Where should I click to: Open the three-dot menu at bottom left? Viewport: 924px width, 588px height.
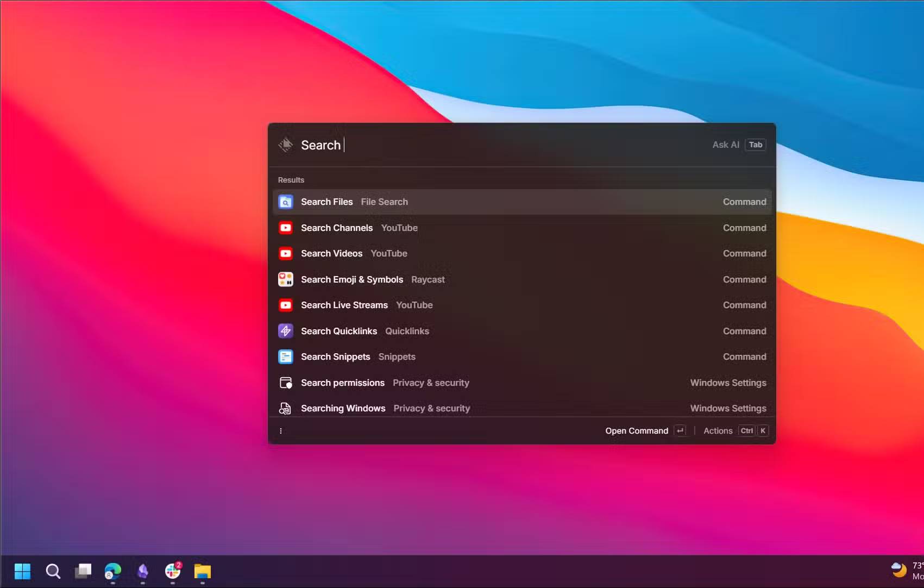pyautogui.click(x=280, y=431)
